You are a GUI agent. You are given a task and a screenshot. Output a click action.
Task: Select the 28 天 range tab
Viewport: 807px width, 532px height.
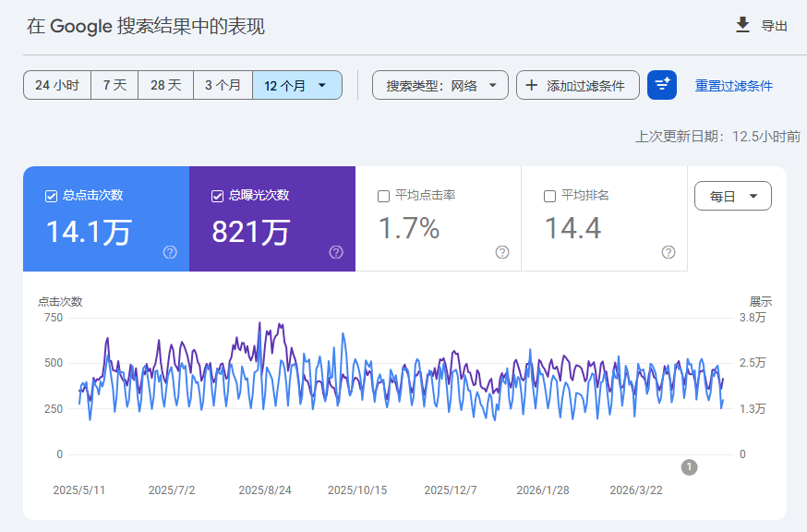[x=165, y=85]
